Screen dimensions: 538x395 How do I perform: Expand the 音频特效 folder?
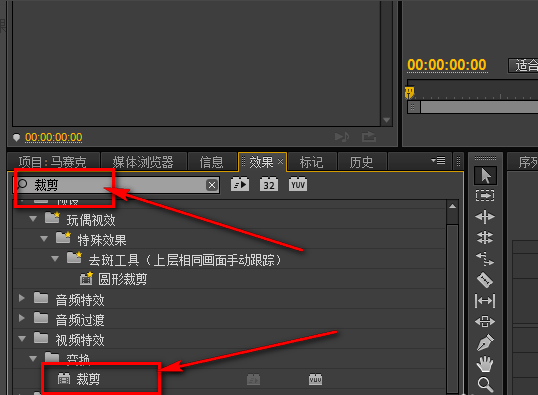(x=22, y=298)
